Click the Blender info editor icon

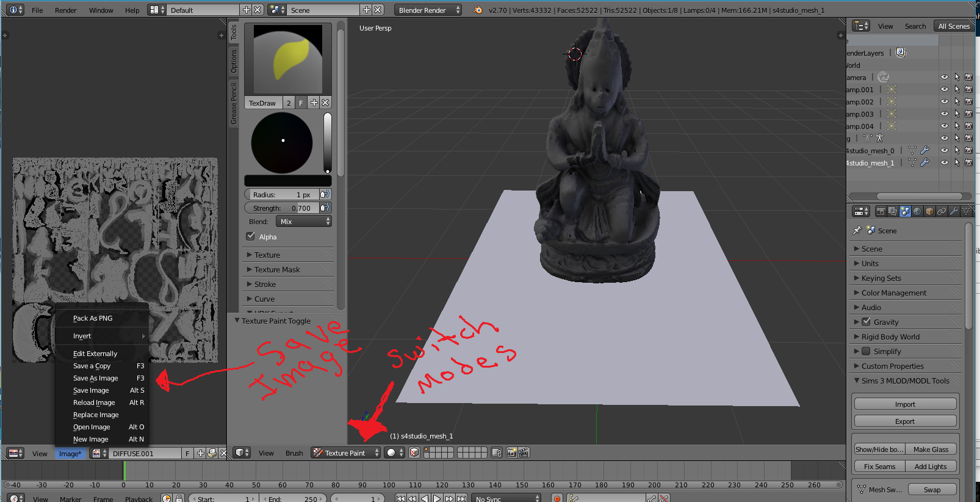point(16,10)
